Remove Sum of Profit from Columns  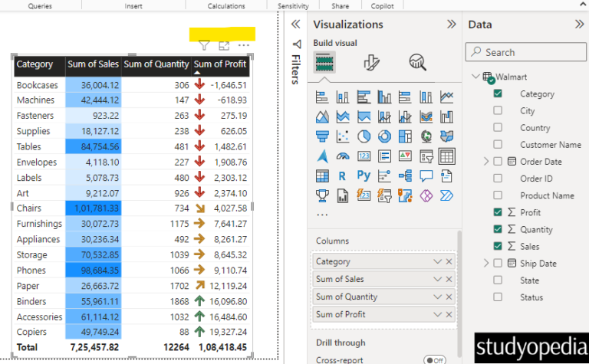449,314
